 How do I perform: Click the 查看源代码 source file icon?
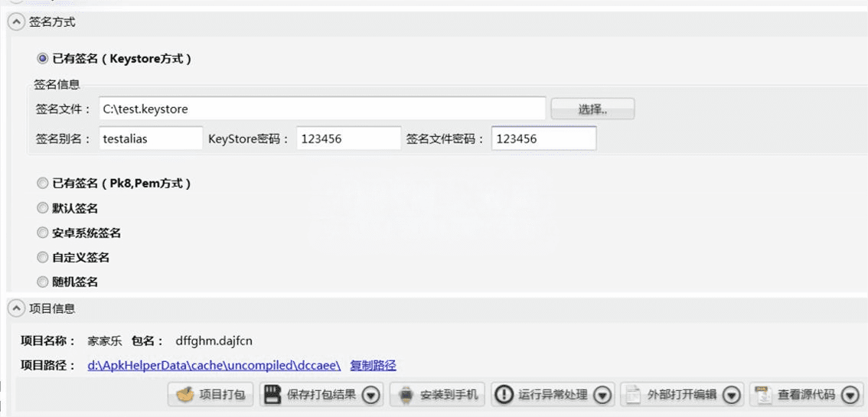[762, 394]
